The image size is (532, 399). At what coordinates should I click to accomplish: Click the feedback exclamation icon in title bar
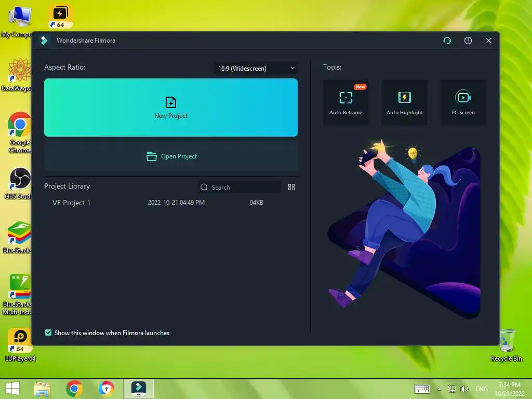point(468,41)
